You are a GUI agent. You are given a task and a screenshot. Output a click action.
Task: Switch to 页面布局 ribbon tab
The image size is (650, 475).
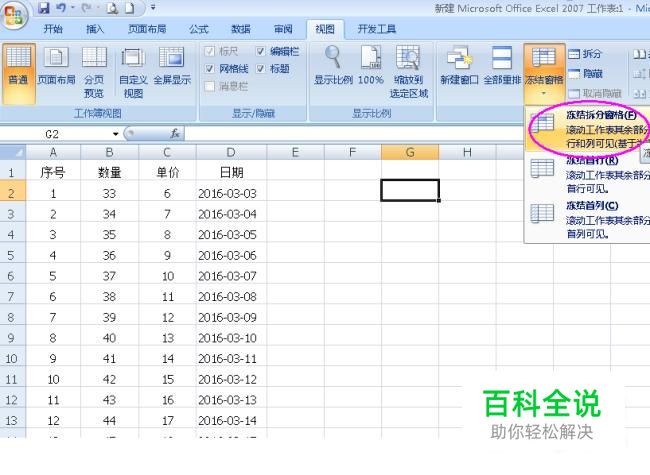(x=147, y=29)
